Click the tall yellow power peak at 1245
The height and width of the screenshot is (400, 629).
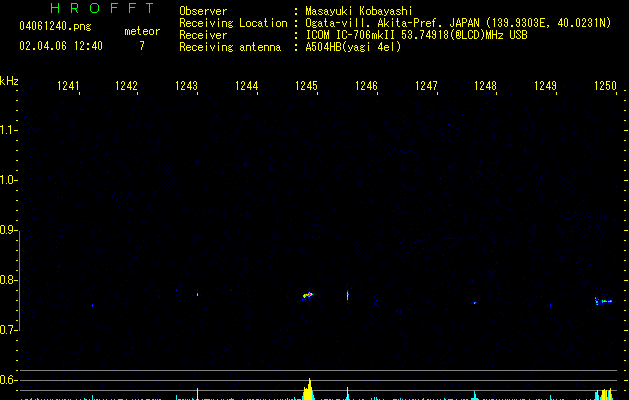pos(308,389)
